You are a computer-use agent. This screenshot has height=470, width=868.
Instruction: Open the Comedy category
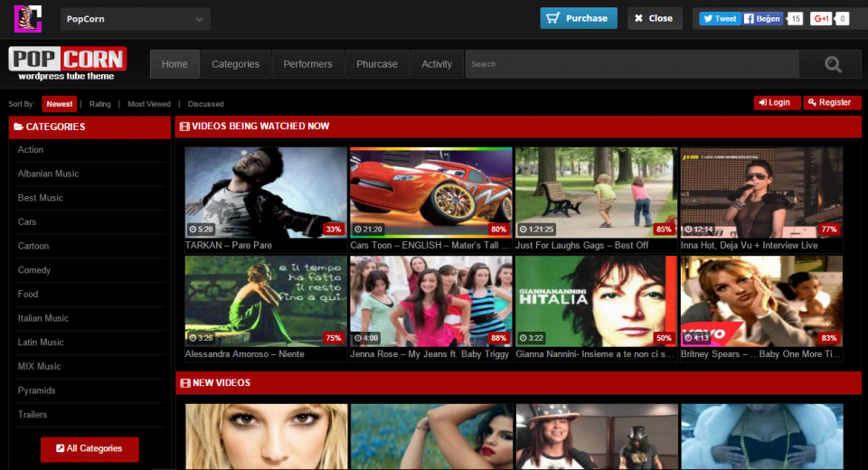[33, 270]
